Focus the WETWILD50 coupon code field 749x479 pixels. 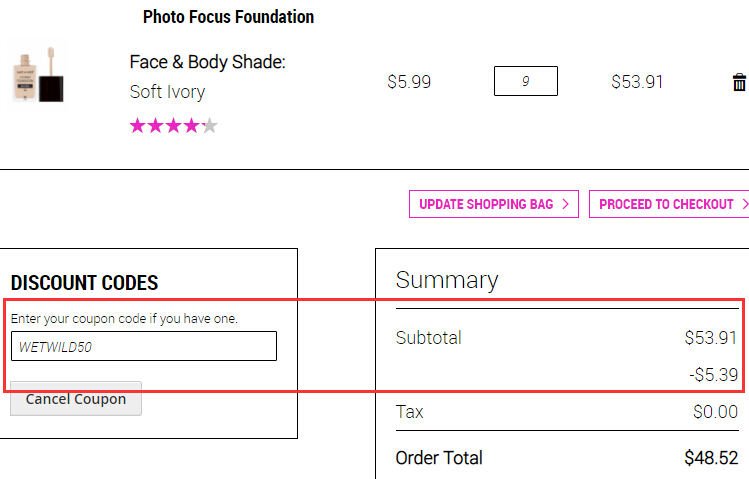144,346
